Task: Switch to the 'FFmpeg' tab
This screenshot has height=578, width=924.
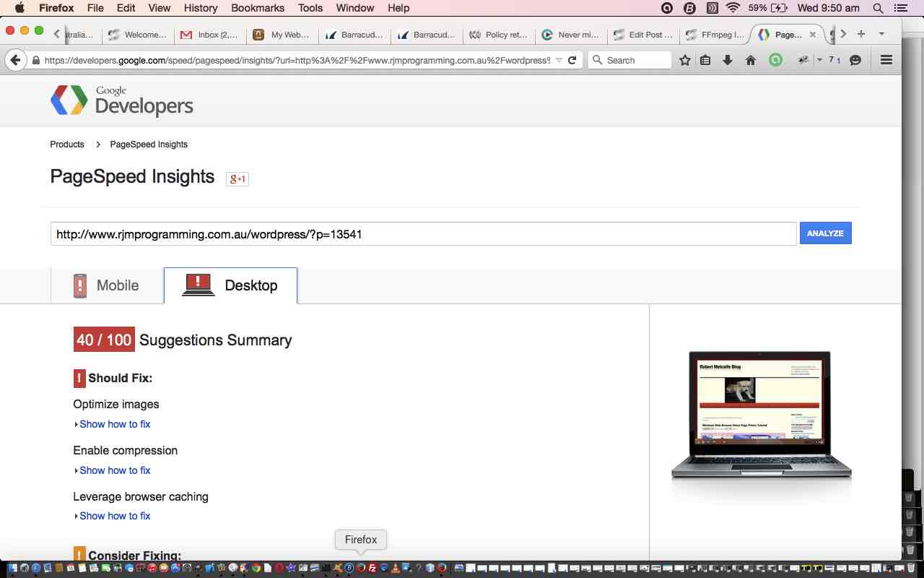Action: click(715, 34)
